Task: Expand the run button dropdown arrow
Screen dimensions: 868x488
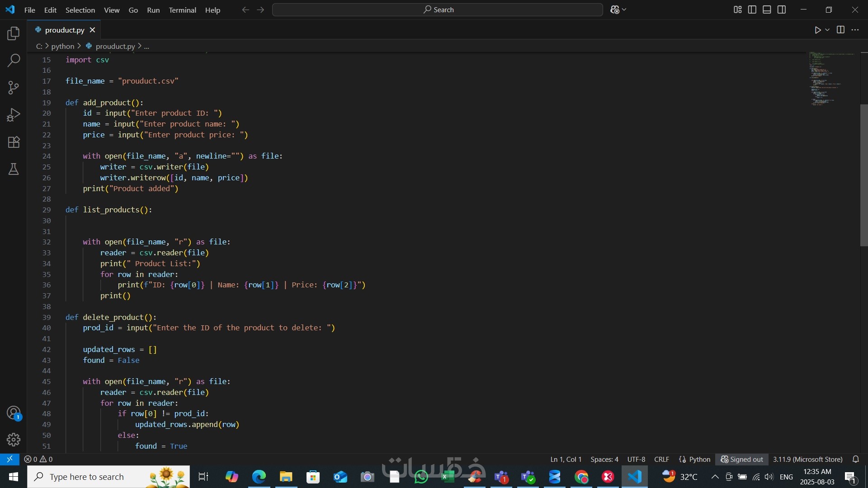Action: click(827, 30)
